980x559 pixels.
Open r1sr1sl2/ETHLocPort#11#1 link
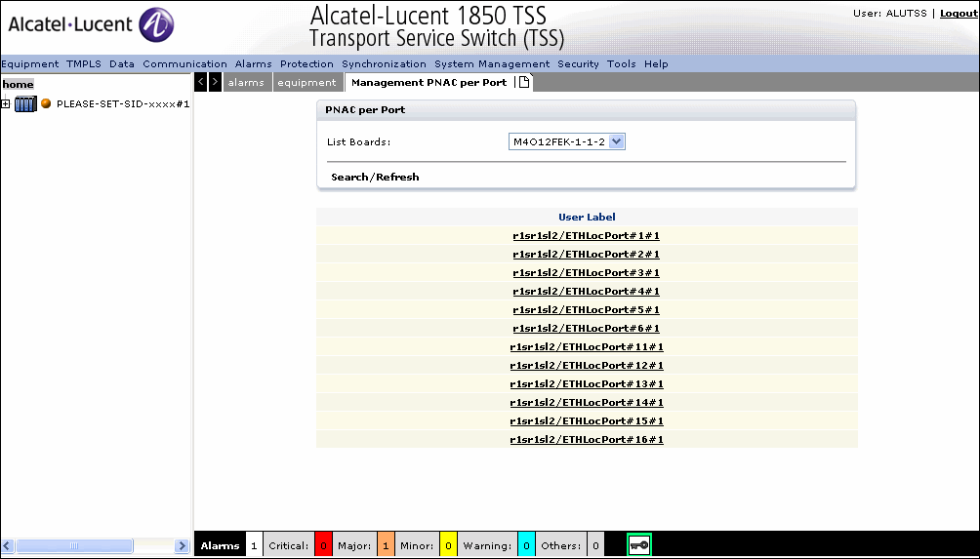tap(587, 346)
